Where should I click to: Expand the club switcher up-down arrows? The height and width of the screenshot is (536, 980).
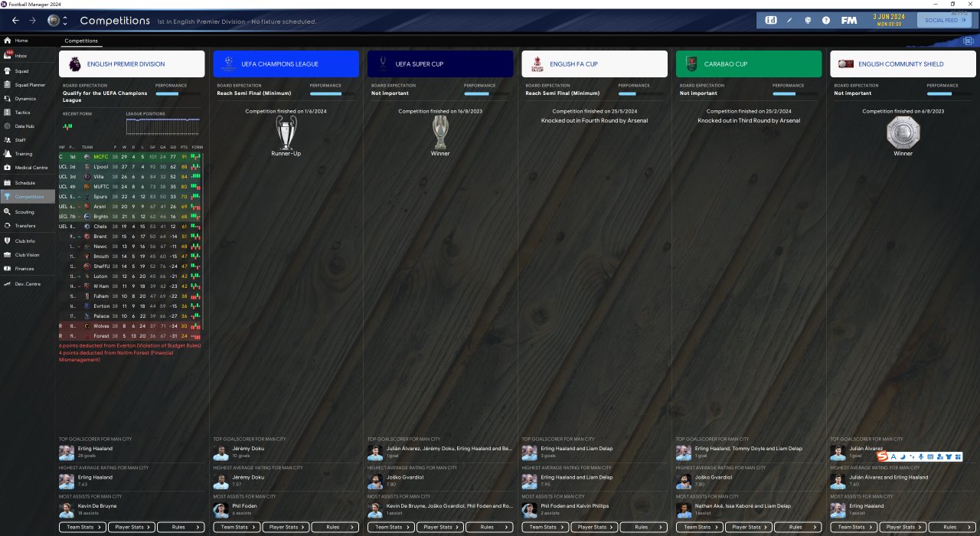click(65, 20)
